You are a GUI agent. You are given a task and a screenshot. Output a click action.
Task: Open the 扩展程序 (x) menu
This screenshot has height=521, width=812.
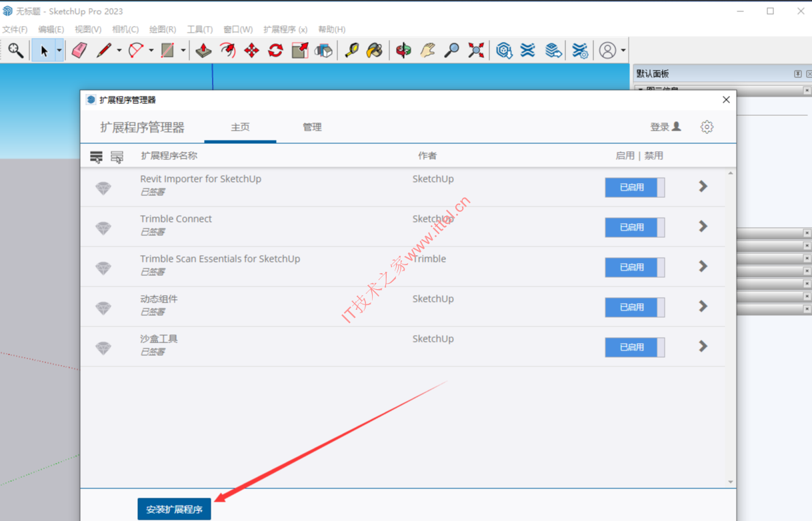[x=285, y=29]
